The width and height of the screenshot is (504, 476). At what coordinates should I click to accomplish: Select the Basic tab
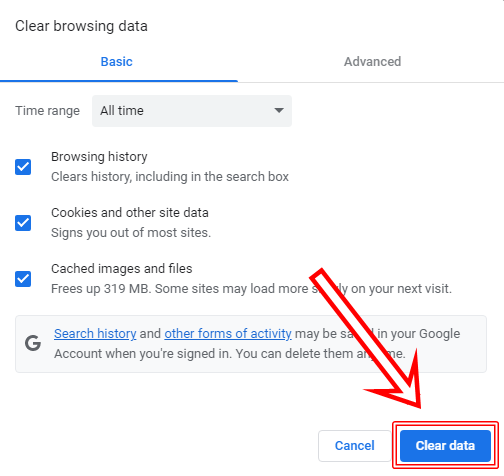click(x=117, y=62)
